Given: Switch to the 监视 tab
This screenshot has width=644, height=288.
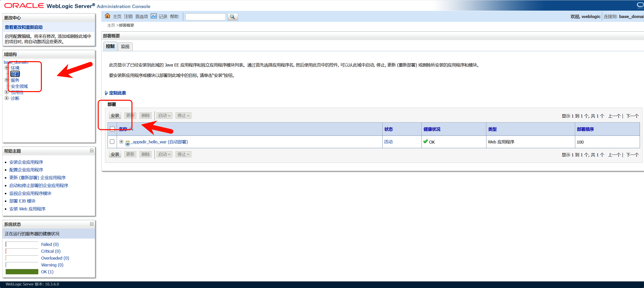Looking at the screenshot, I should [125, 46].
